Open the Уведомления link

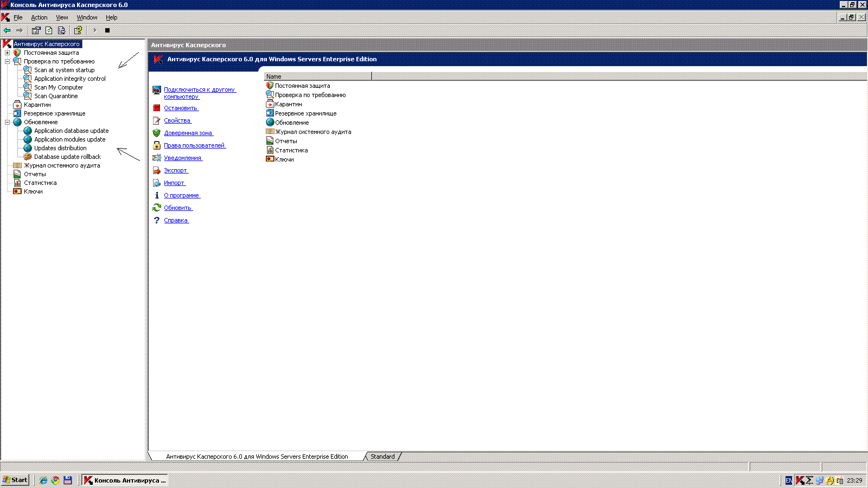[x=183, y=158]
